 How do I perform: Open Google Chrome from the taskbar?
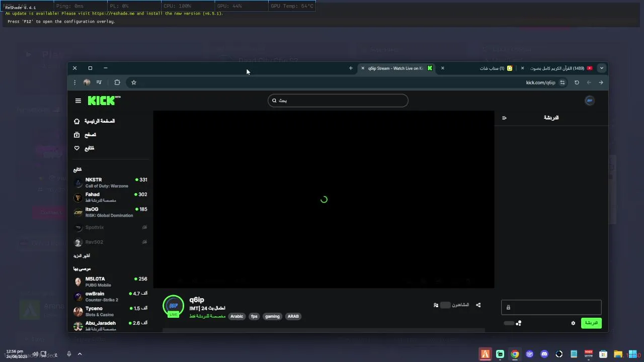pos(515,354)
